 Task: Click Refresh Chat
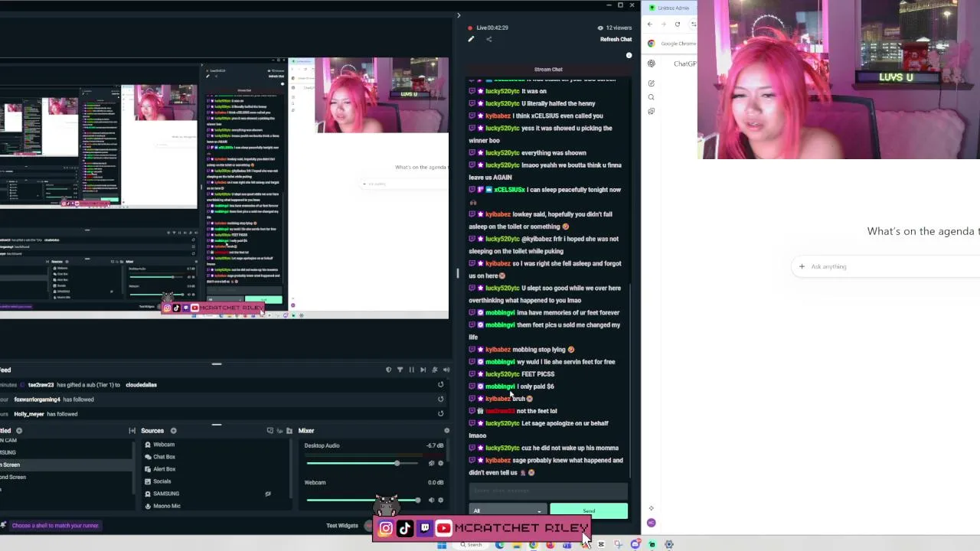click(616, 39)
